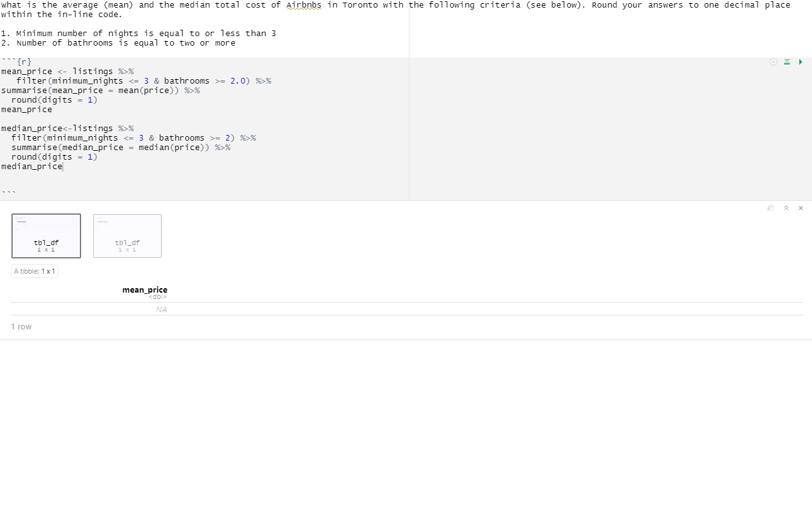Run all chunks above using the down-arrow icon

787,61
